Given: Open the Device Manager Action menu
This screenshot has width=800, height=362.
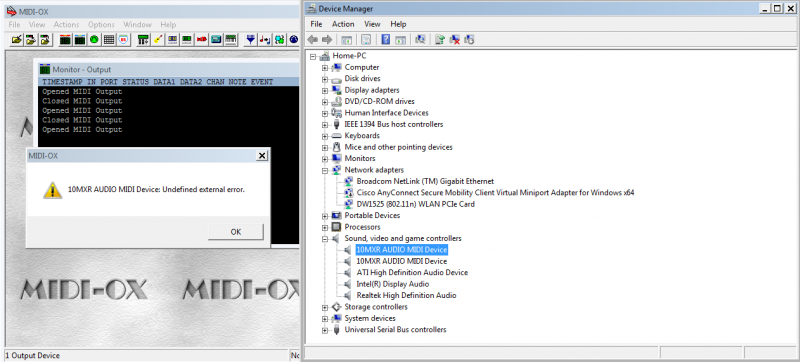Looking at the screenshot, I should point(343,24).
